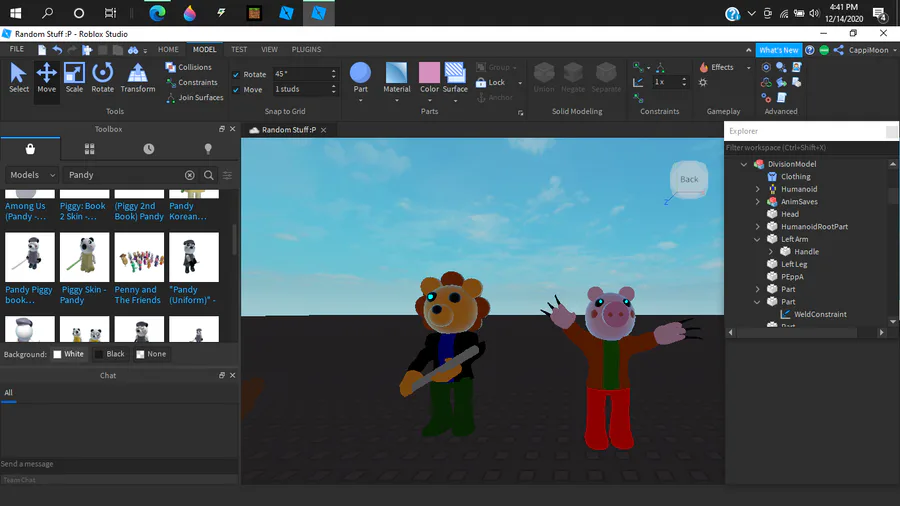Close the Random Stuff :P viewport tab

point(323,130)
